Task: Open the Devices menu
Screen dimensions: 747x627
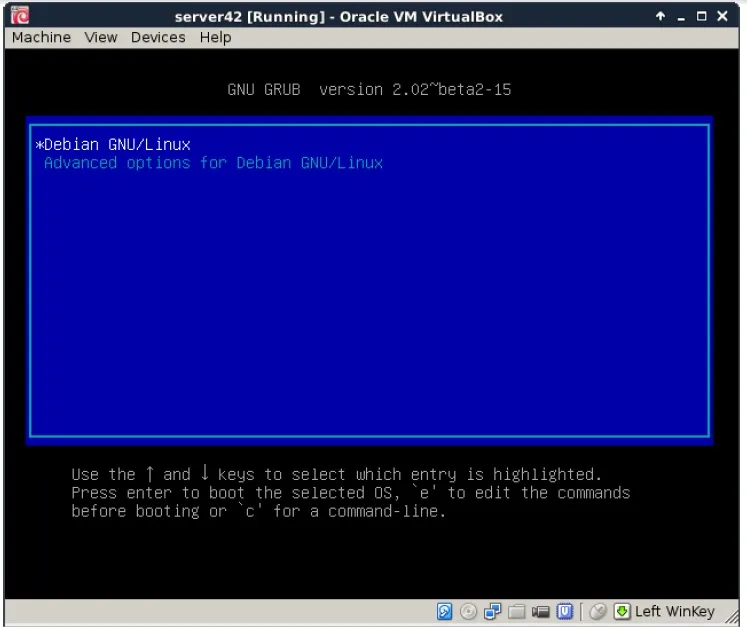Action: (x=158, y=37)
